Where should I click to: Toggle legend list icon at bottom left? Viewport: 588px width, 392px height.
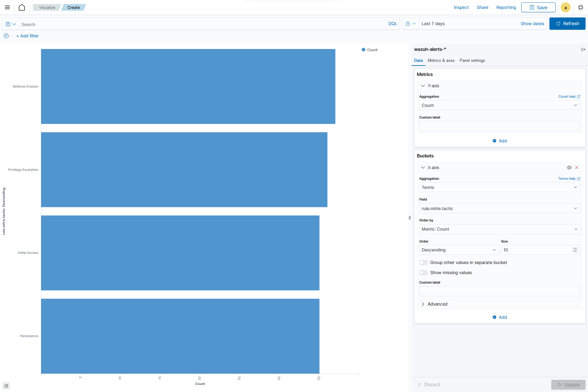click(x=6, y=386)
